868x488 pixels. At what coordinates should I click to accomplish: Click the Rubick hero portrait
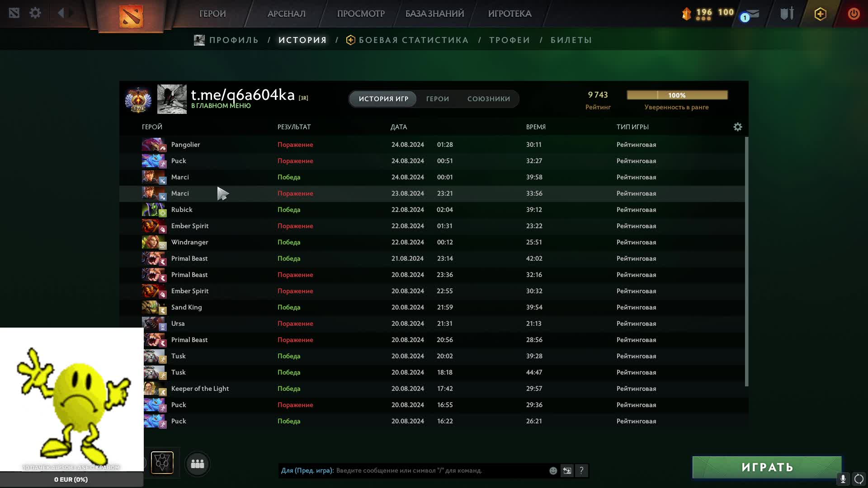pyautogui.click(x=154, y=210)
